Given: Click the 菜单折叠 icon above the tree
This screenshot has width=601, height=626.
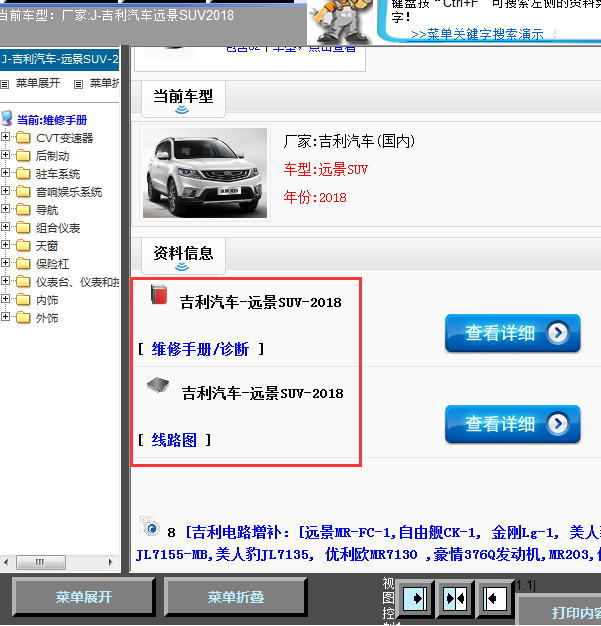Looking at the screenshot, I should [78, 84].
